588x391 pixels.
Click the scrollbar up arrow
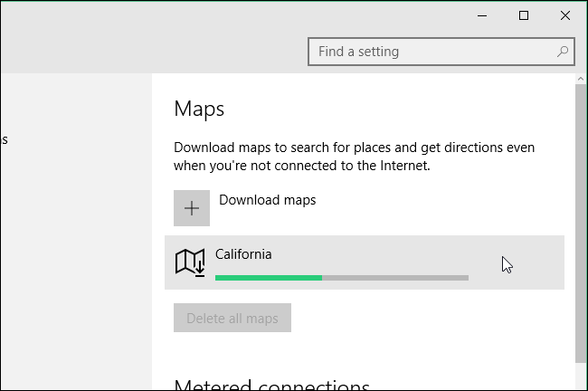581,79
